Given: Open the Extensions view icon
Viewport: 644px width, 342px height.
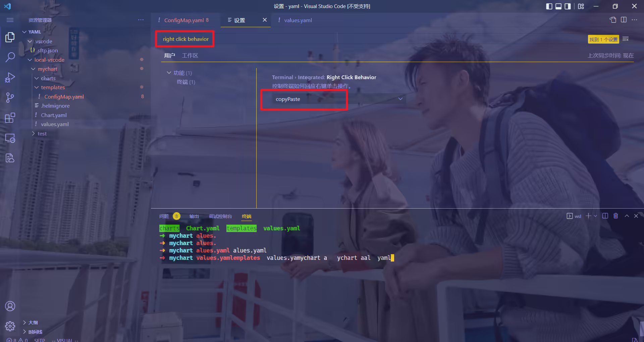Looking at the screenshot, I should point(10,118).
